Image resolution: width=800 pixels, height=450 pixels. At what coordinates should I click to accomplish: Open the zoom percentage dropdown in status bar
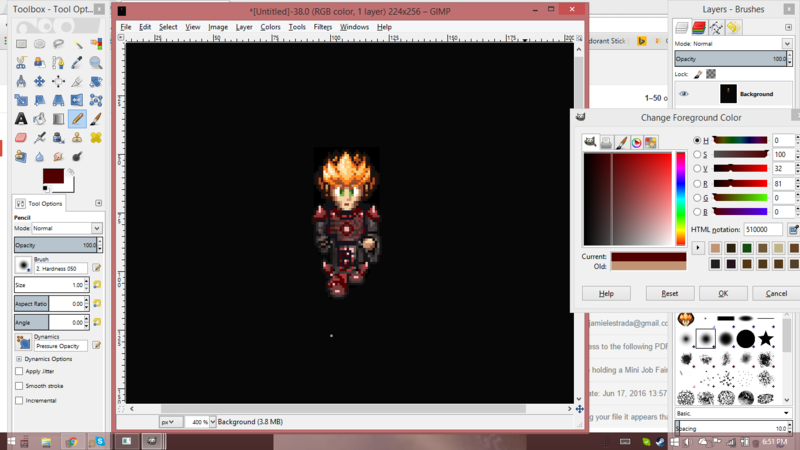pos(212,422)
